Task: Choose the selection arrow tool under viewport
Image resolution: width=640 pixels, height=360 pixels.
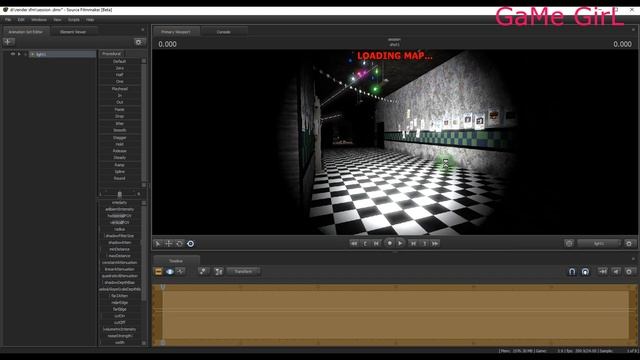Action: [158, 244]
